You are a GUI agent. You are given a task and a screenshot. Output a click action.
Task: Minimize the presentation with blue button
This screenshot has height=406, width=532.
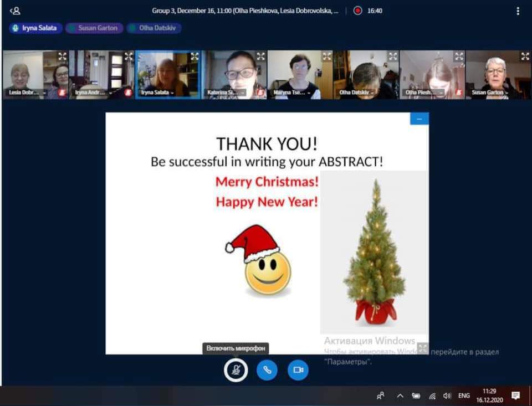(419, 119)
